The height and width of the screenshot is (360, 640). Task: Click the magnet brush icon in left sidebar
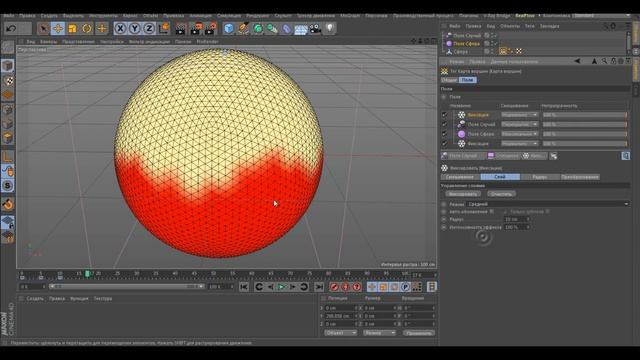[8, 204]
